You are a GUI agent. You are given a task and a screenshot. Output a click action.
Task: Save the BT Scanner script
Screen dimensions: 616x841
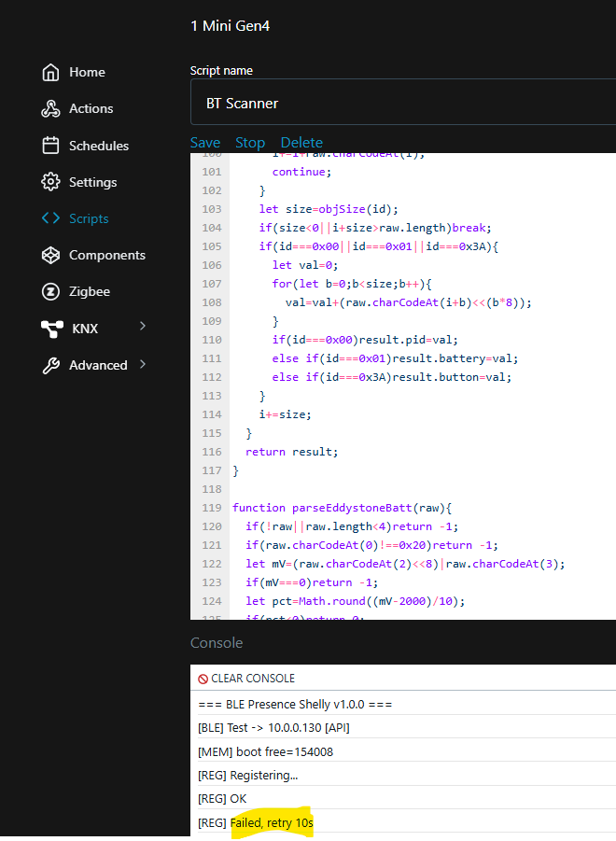pyautogui.click(x=205, y=143)
